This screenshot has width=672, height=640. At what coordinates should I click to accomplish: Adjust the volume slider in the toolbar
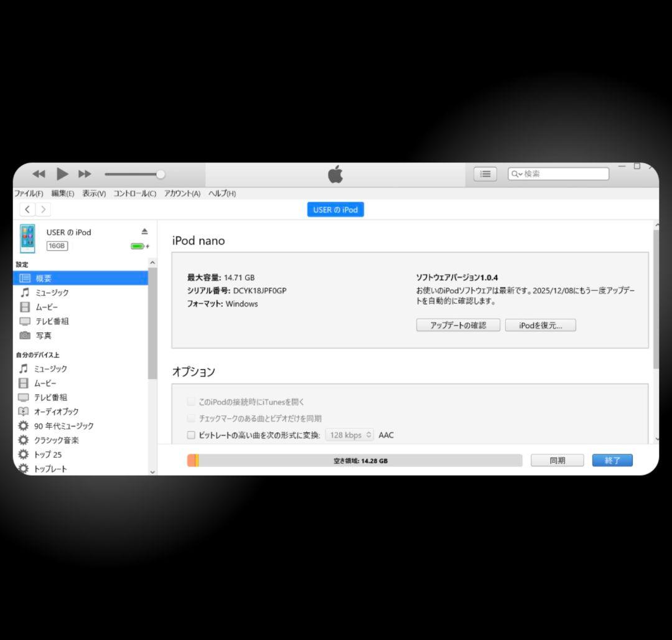click(x=160, y=174)
